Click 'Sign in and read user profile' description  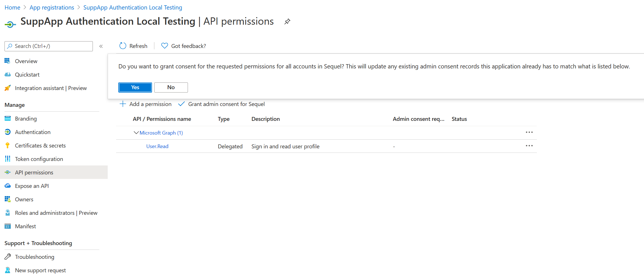(x=285, y=146)
